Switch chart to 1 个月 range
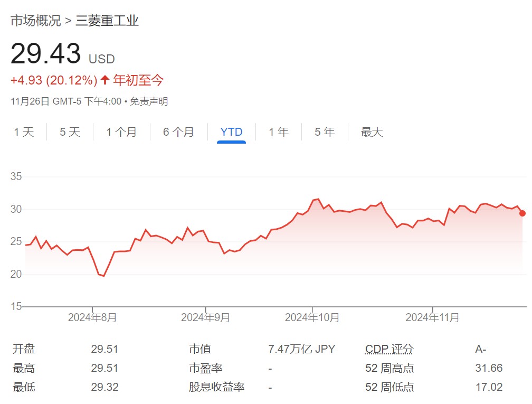This screenshot has width=532, height=404. [x=121, y=131]
